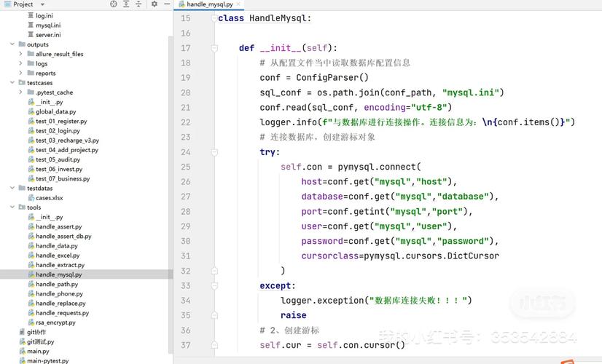The width and height of the screenshot is (602, 364).
Task: Collapse the outputs folder
Action: (12, 44)
